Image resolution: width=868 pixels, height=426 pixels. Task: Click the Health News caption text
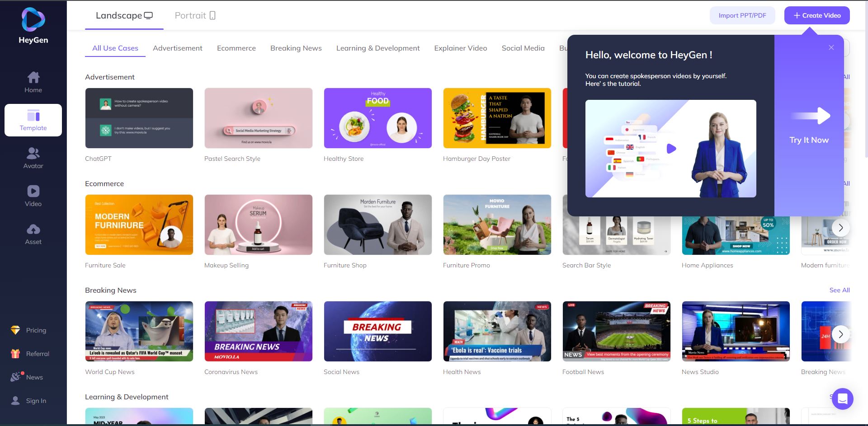coord(462,372)
